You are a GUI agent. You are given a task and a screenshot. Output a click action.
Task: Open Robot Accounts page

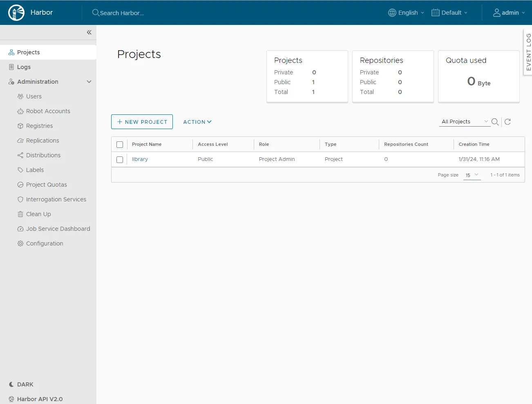click(48, 111)
